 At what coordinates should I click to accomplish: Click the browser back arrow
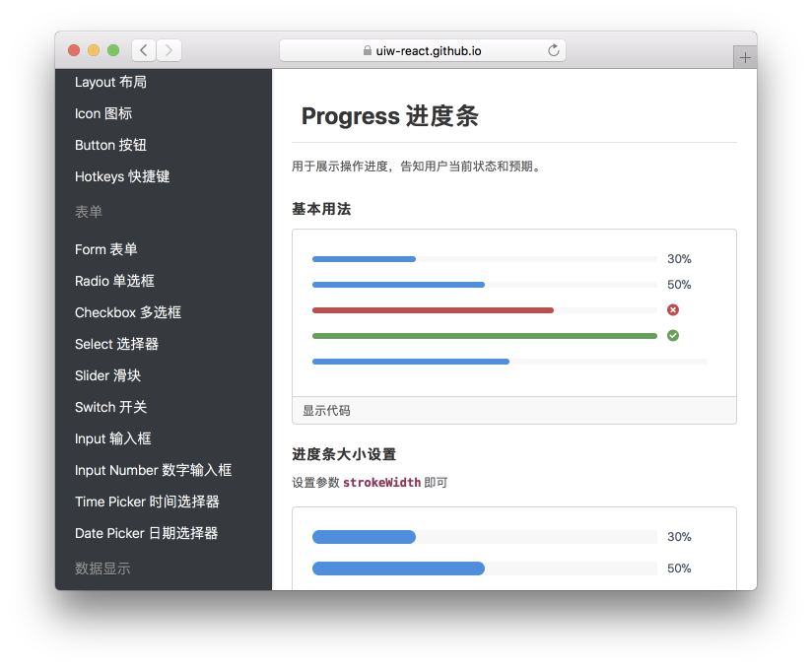(144, 50)
